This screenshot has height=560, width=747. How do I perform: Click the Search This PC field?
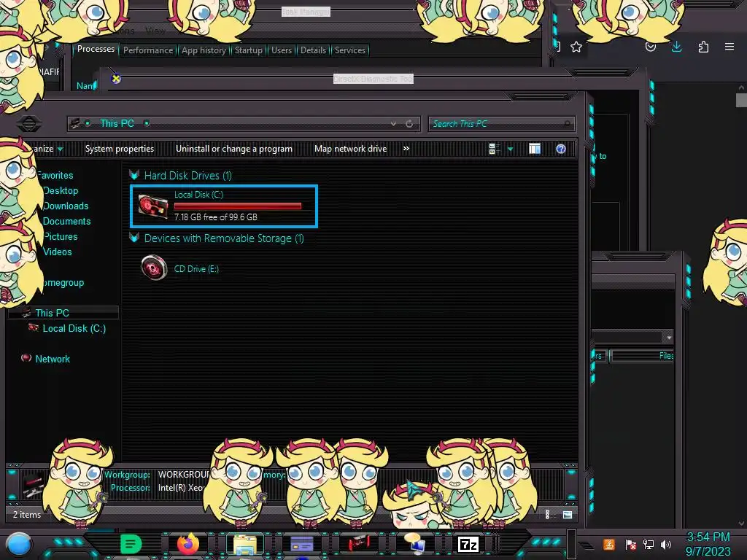[x=501, y=124]
